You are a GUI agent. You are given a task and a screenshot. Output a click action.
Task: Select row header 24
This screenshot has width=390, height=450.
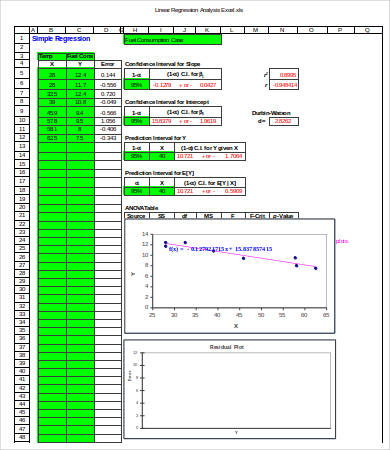click(22, 240)
